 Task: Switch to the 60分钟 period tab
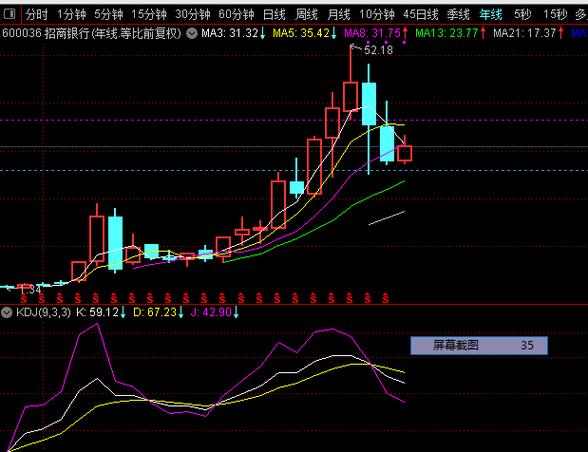pyautogui.click(x=236, y=15)
